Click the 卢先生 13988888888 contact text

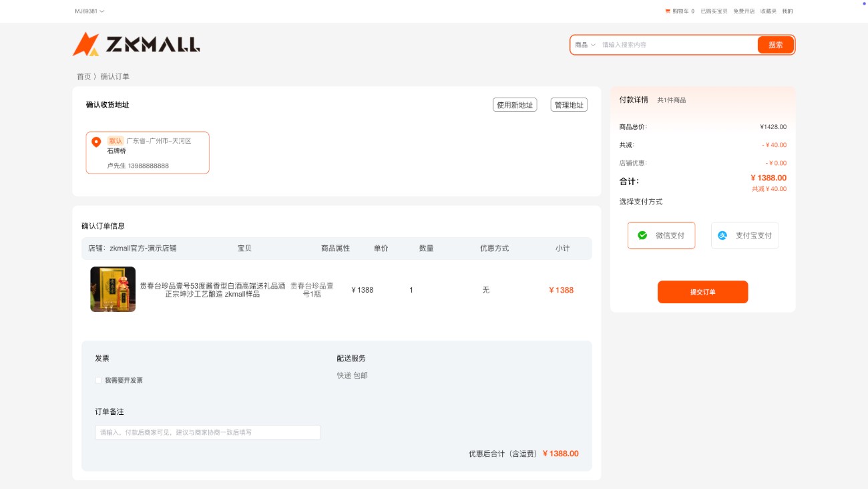point(138,166)
